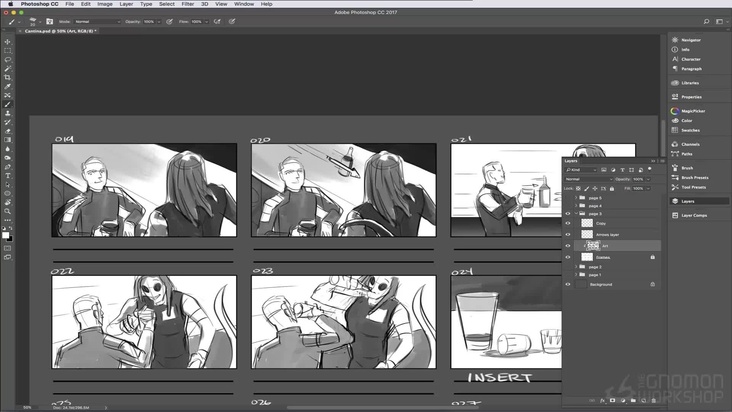Hide the Copy layer
Viewport: 732px width, 412px height.
568,223
